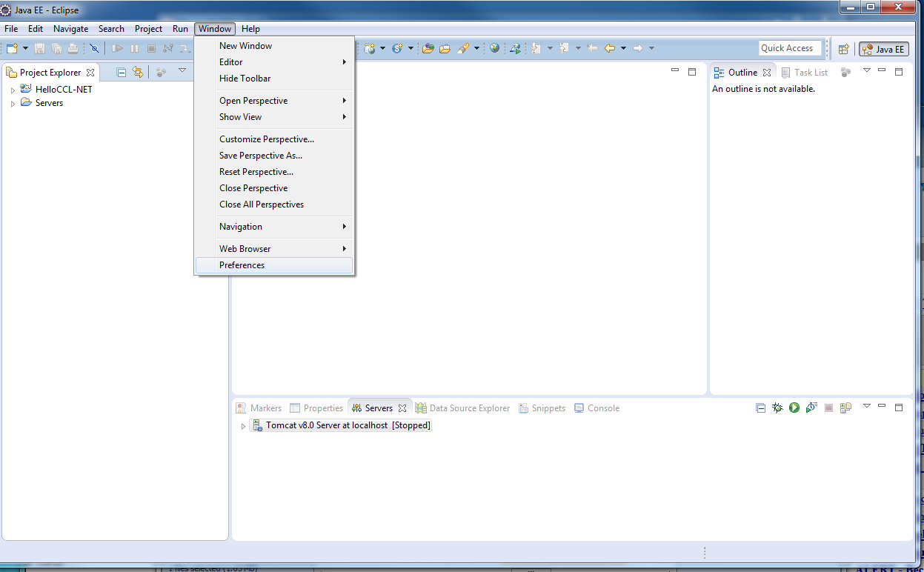Toggle Link with Editor in Project Explorer
Screen dimensions: 924x572
click(x=138, y=72)
